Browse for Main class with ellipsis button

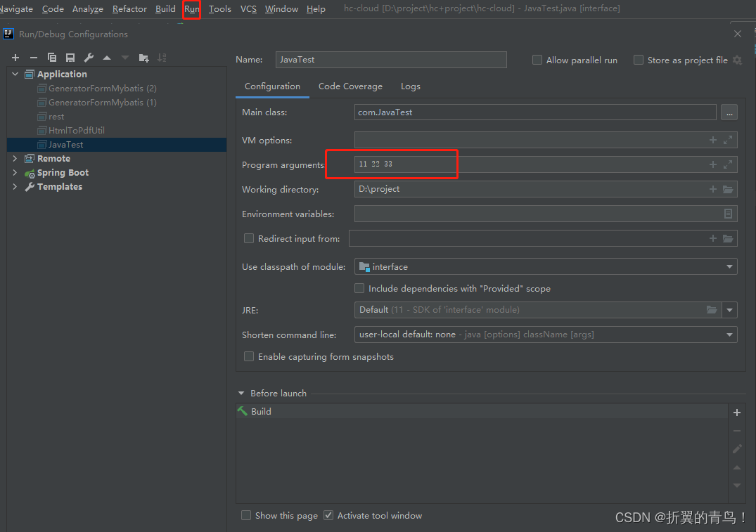click(x=729, y=112)
